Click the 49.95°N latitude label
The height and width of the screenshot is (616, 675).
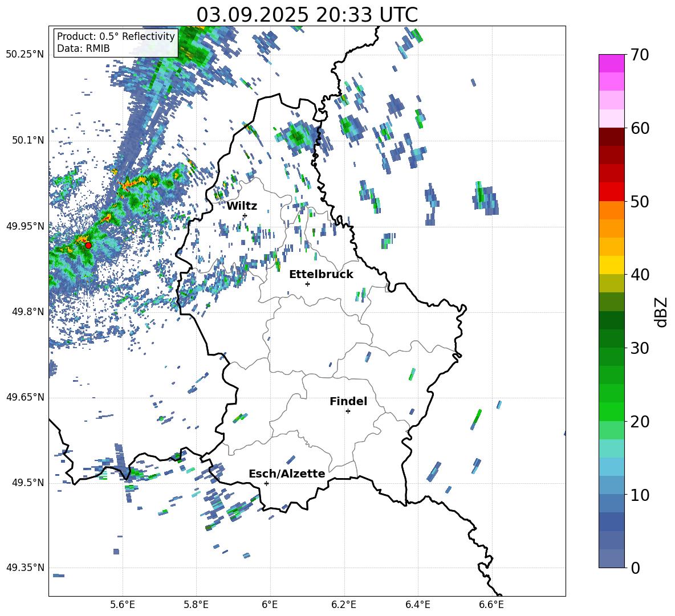[x=25, y=226]
